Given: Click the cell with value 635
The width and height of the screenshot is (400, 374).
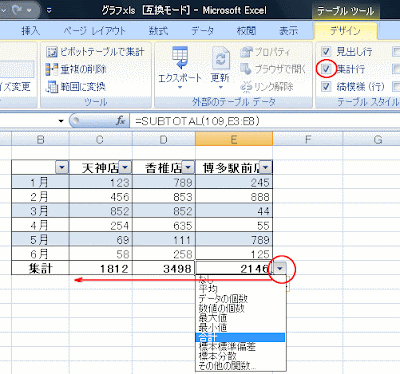Looking at the screenshot, I should (164, 225).
